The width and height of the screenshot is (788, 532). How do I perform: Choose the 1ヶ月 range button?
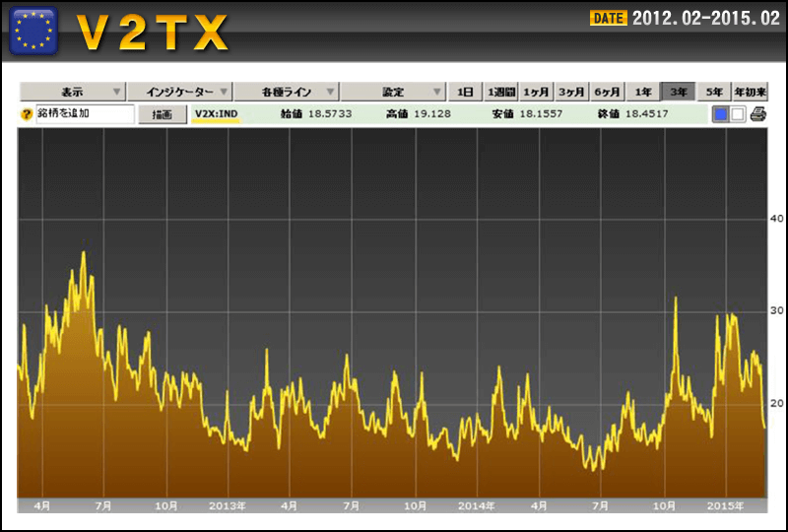click(536, 92)
